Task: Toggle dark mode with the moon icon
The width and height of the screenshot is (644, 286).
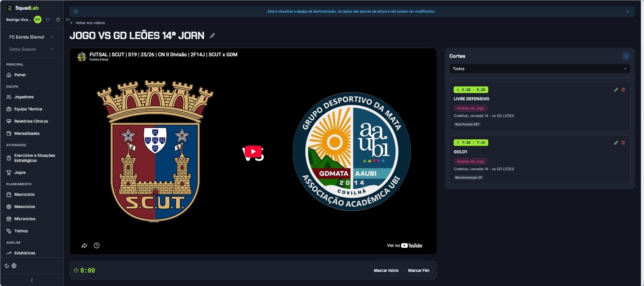Action: pos(7,266)
